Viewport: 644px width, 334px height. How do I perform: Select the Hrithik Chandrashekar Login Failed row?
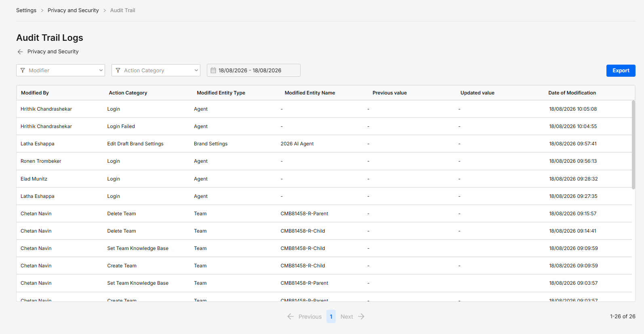pyautogui.click(x=324, y=126)
